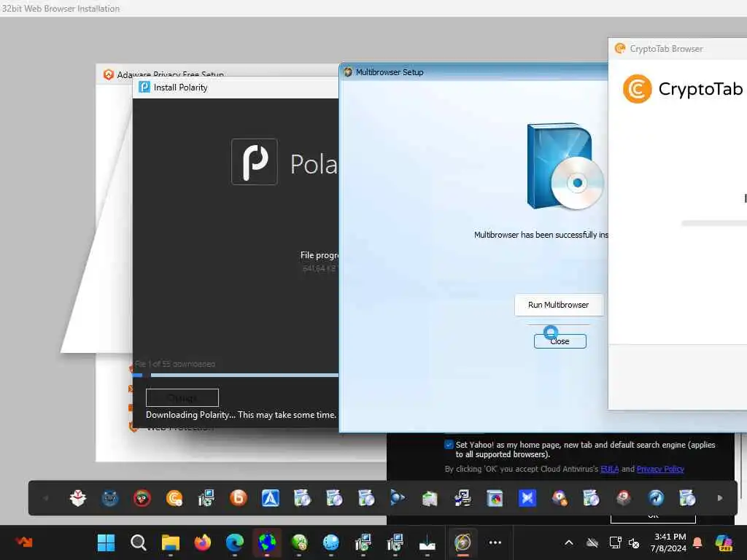The height and width of the screenshot is (560, 747).
Task: Open the blue orb with arrow dock icon
Action: [x=398, y=498]
